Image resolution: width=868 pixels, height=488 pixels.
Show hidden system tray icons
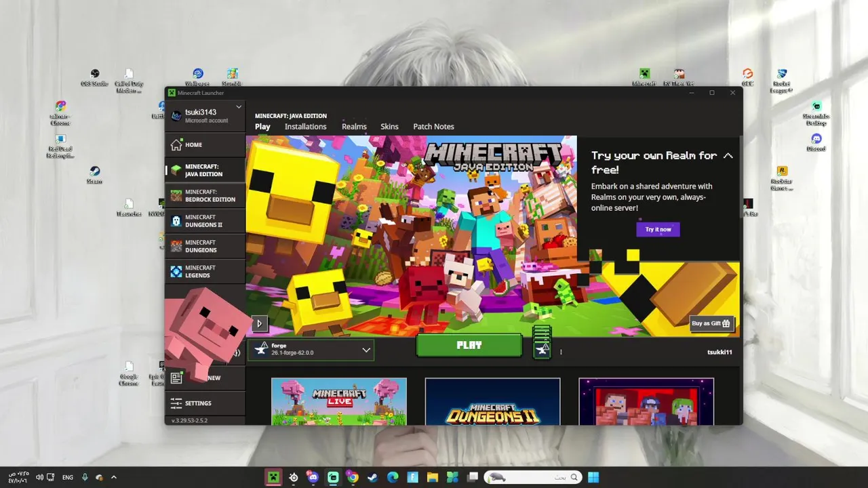point(113,477)
